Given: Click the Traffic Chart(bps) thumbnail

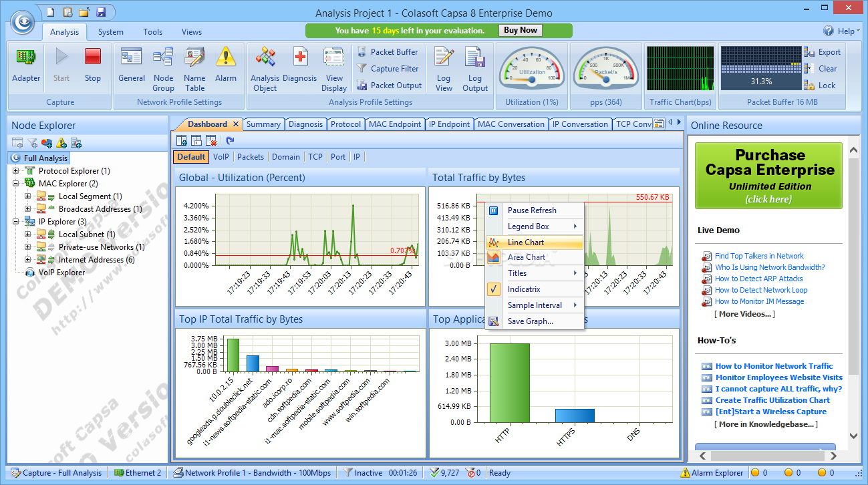Looking at the screenshot, I should coord(680,69).
